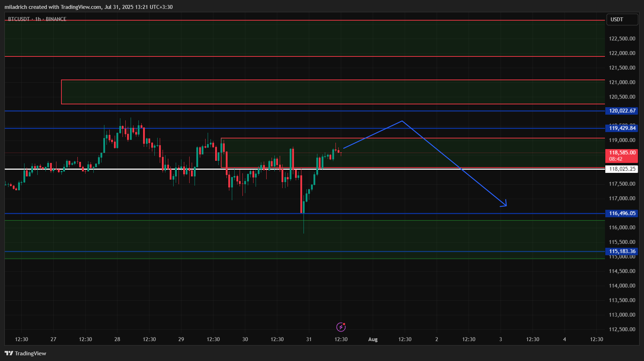Select the 115,183.36 blue price label
This screenshot has height=361, width=644.
click(x=622, y=251)
